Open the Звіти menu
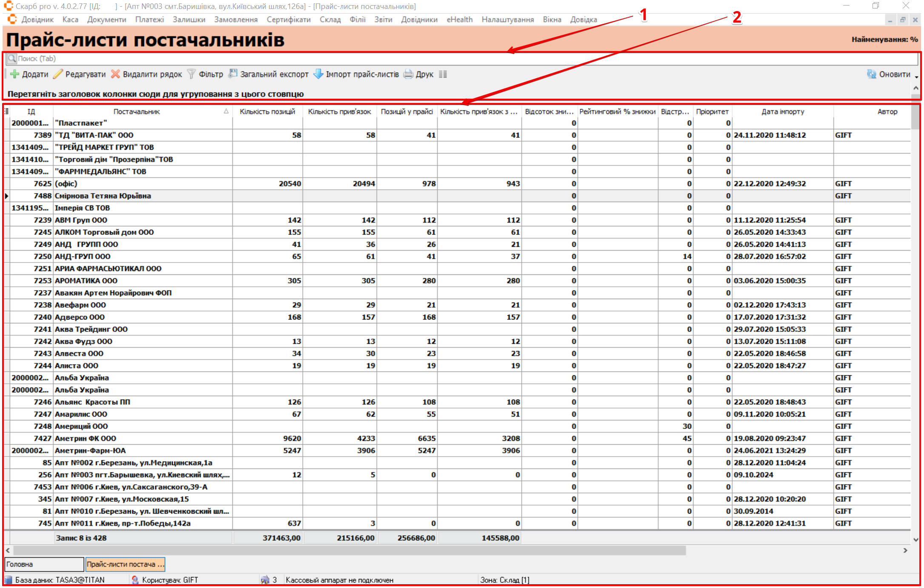This screenshot has width=924, height=588. tap(383, 20)
